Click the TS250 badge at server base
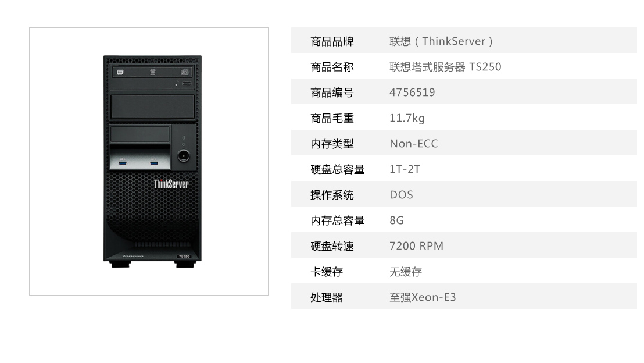The image size is (644, 363). tap(184, 256)
